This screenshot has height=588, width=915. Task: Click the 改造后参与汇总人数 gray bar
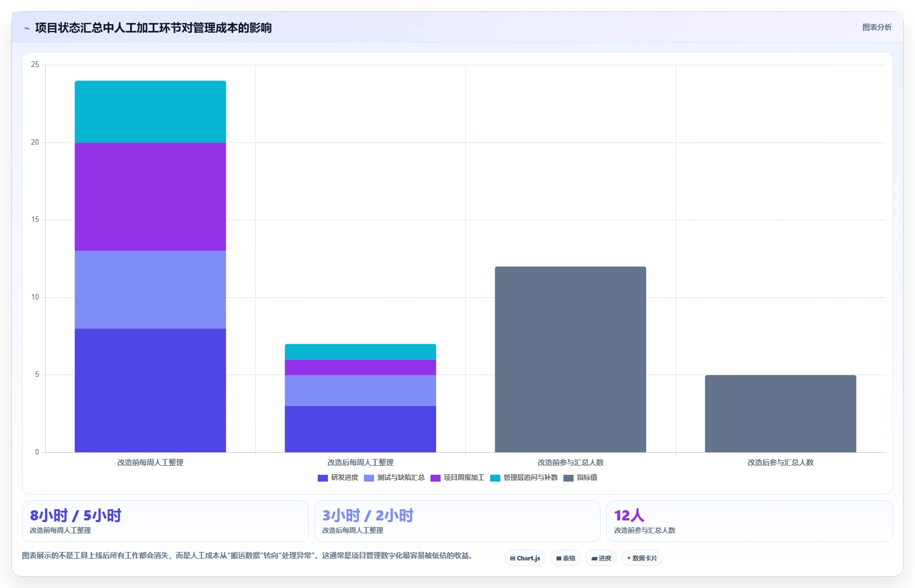(x=780, y=413)
